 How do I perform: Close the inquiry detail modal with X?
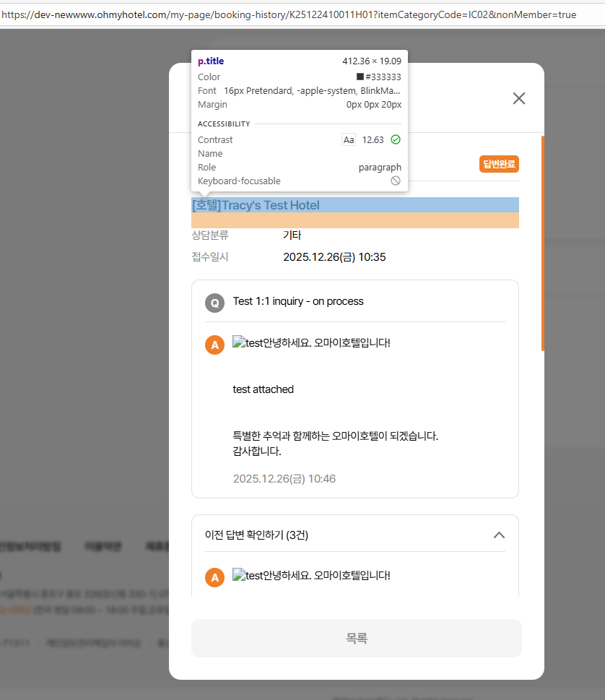[x=519, y=98]
